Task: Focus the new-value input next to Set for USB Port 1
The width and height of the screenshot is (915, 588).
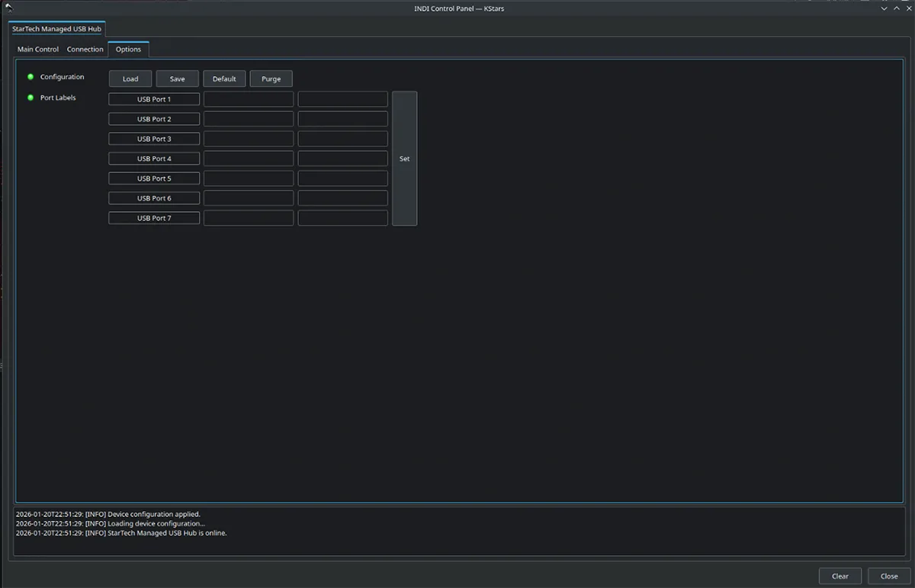Action: [x=343, y=99]
